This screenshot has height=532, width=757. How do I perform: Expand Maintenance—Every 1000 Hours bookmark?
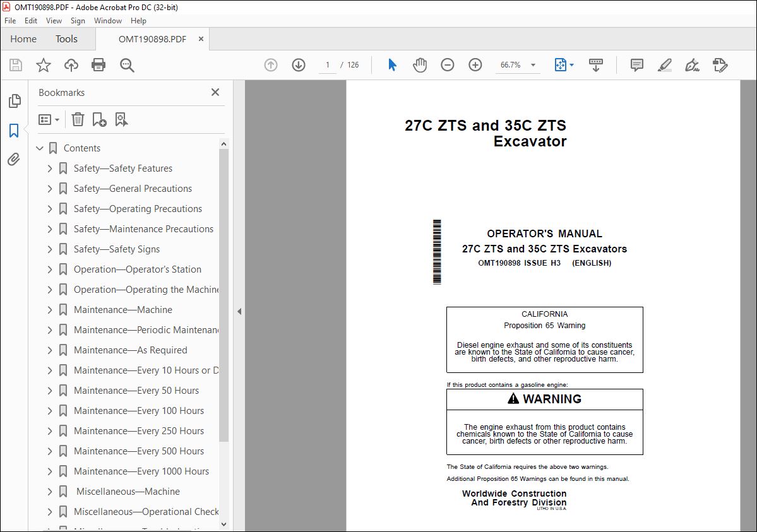click(50, 471)
